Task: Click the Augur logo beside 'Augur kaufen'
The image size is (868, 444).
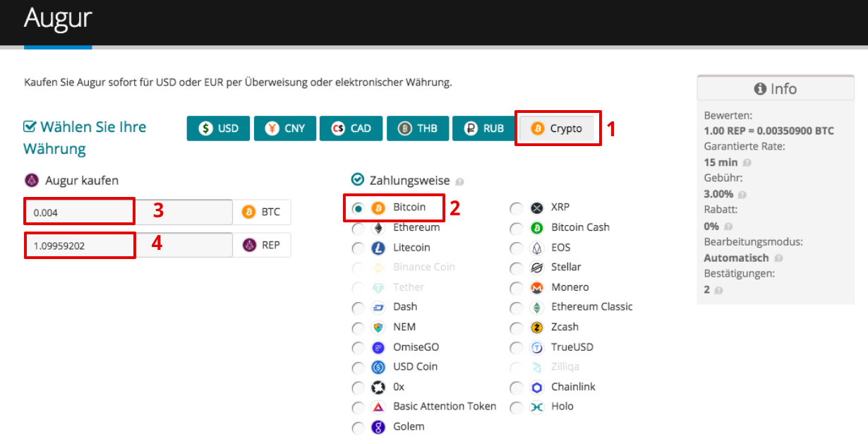Action: pyautogui.click(x=31, y=181)
